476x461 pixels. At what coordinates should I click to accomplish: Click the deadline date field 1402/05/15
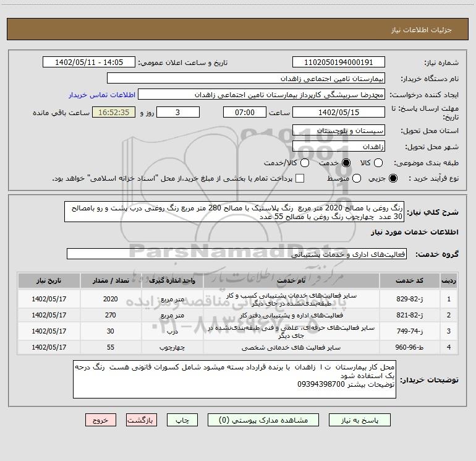pyautogui.click(x=339, y=112)
